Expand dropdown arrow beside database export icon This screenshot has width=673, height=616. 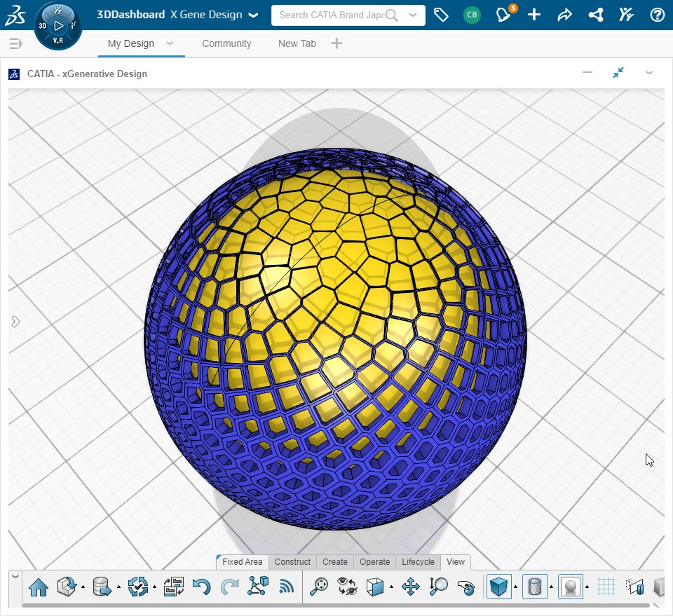(118, 587)
